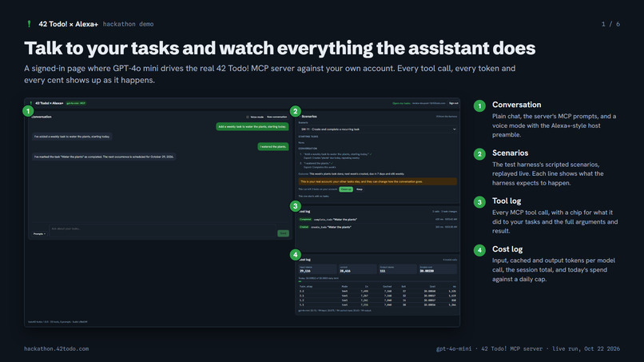The height and width of the screenshot is (362, 644).
Task: Click the 'Cached' column header in cost table
Action: [x=387, y=286]
